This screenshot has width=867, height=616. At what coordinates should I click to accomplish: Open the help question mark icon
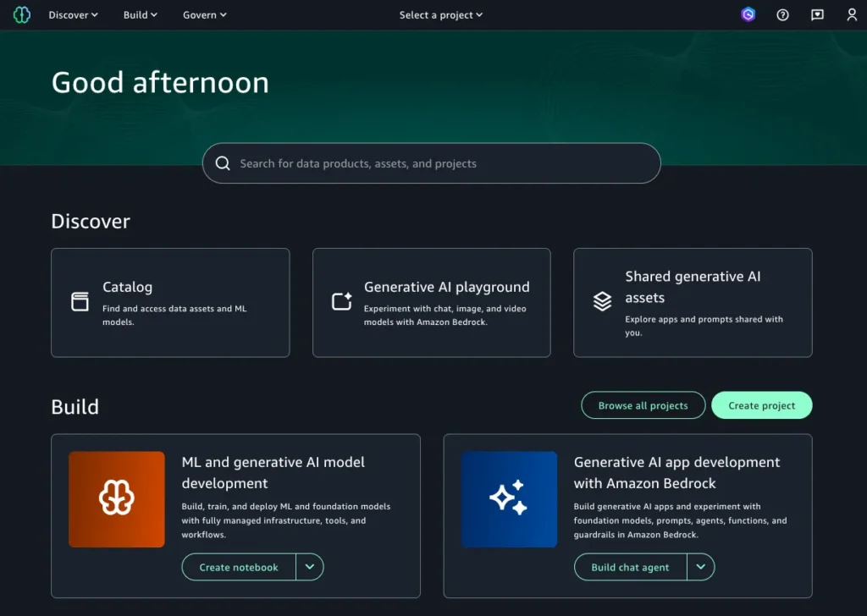coord(782,15)
